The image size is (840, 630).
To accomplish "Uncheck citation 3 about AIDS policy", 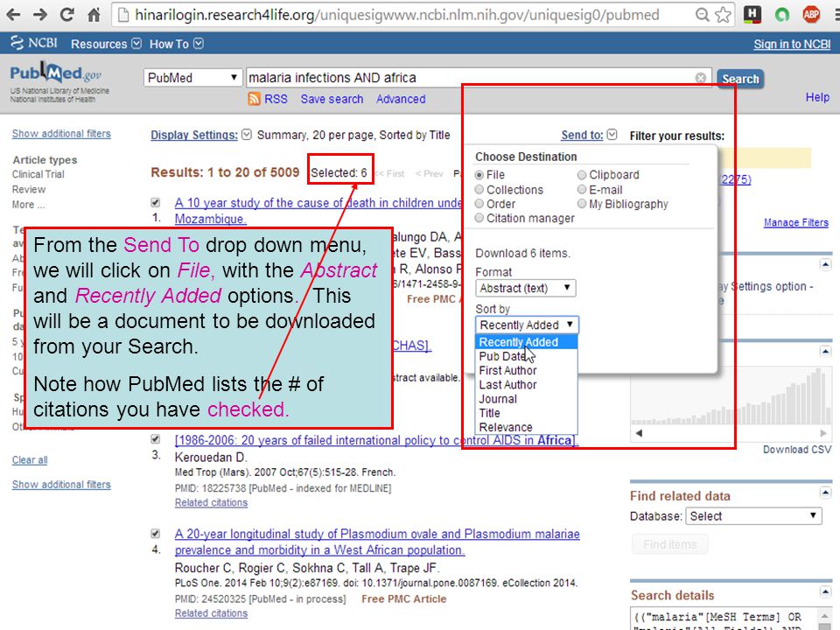I will coord(156,439).
